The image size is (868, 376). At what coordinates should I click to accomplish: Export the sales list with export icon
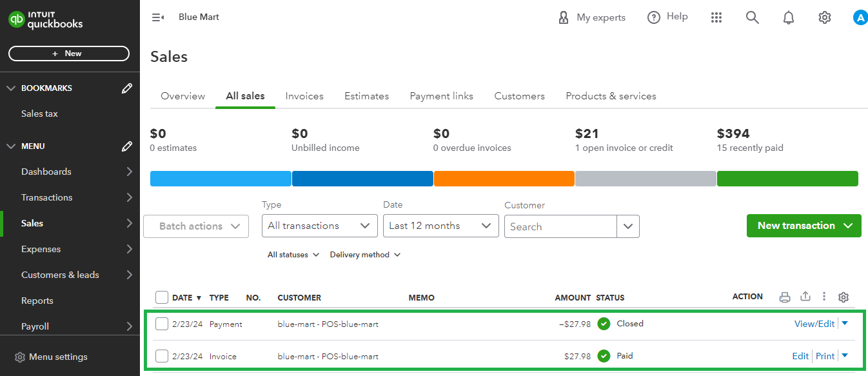(x=805, y=297)
